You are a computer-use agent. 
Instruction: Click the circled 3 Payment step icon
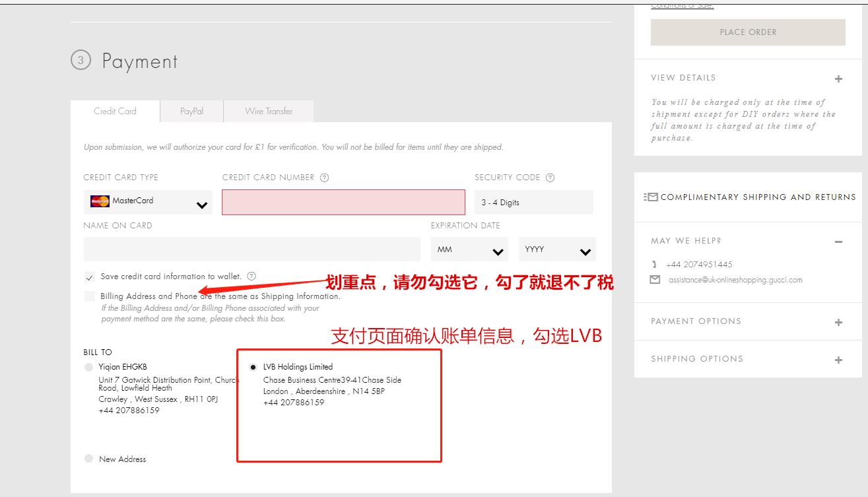click(x=81, y=60)
